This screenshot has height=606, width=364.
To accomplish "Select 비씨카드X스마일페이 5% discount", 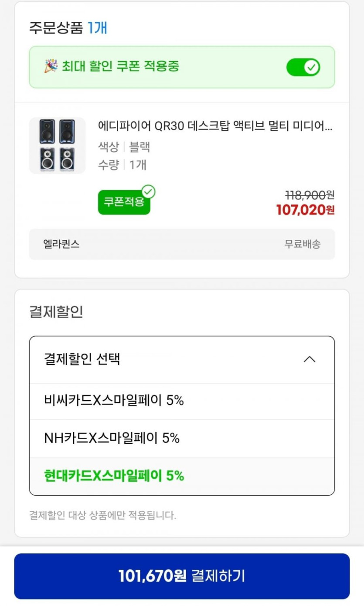I will click(x=114, y=401).
